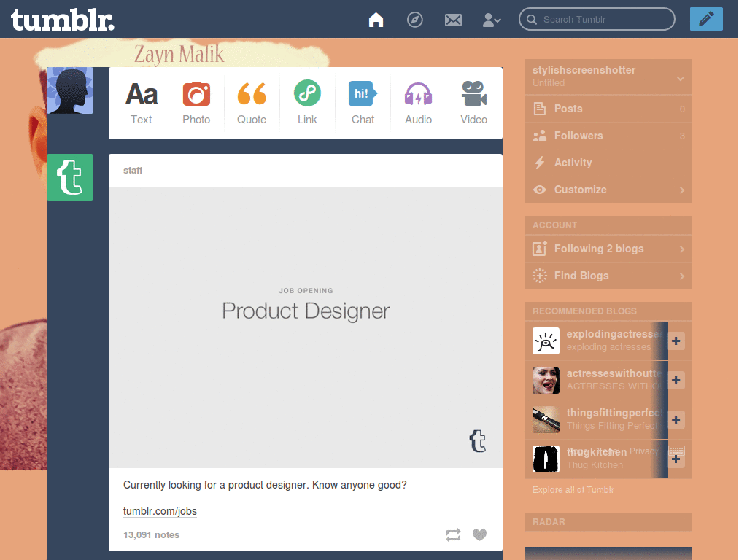
Task: Open the thingsfittingperfectly blog name
Action: click(614, 413)
